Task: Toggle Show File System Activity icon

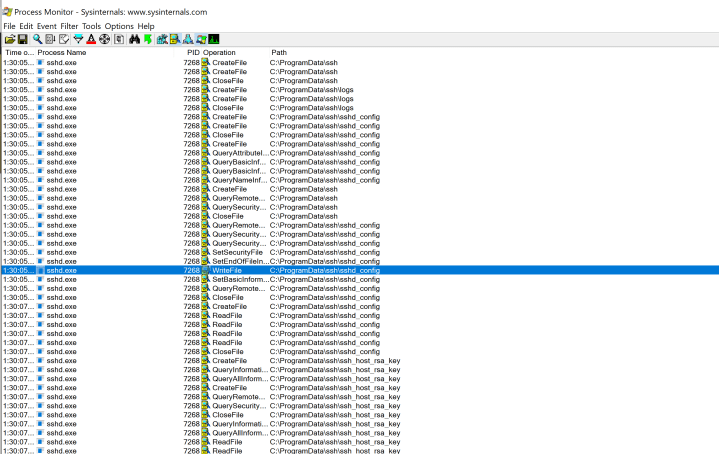Action: point(175,39)
